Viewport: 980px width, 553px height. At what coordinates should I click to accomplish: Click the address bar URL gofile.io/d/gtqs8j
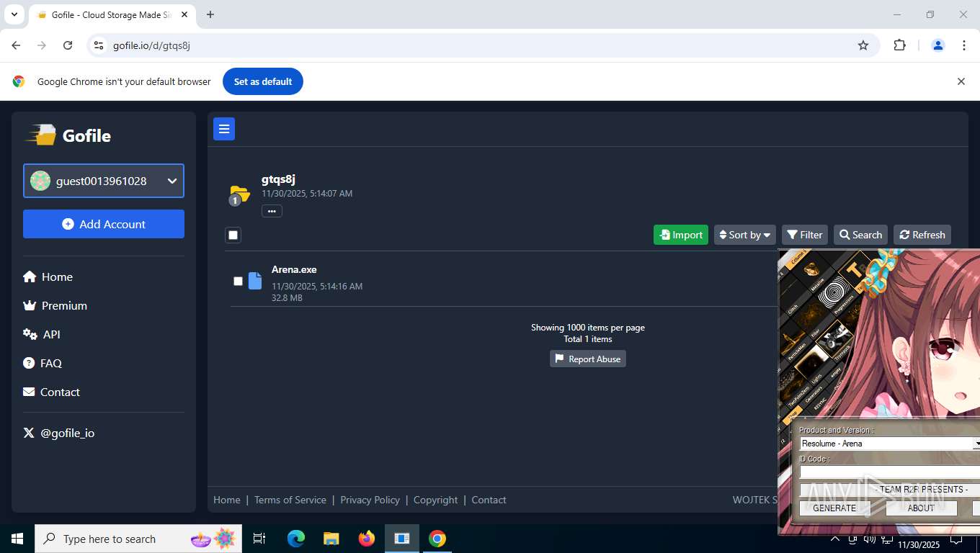pyautogui.click(x=151, y=45)
